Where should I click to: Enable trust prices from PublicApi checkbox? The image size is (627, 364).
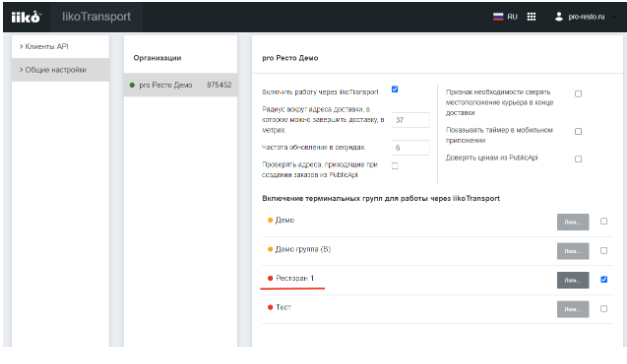pyautogui.click(x=578, y=159)
